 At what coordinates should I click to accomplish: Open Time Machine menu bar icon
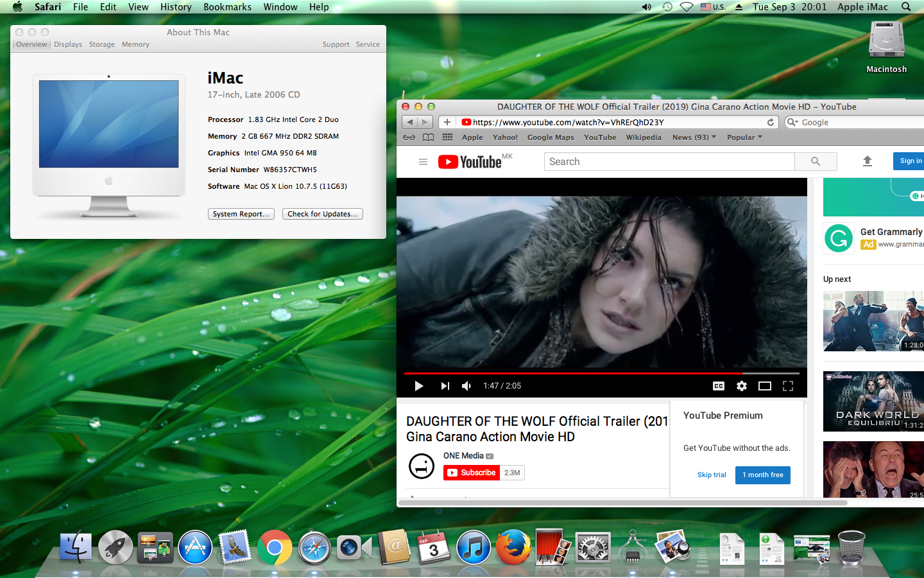(667, 7)
